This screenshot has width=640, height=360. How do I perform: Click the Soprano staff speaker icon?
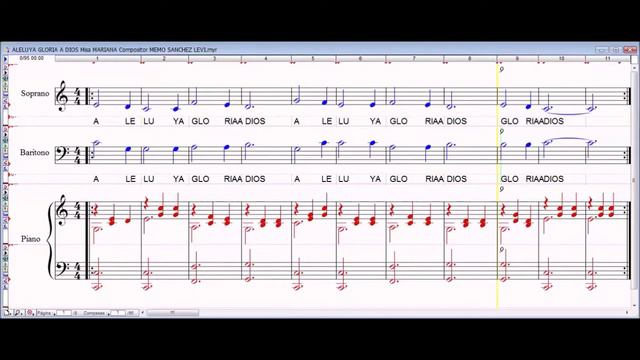6,79
